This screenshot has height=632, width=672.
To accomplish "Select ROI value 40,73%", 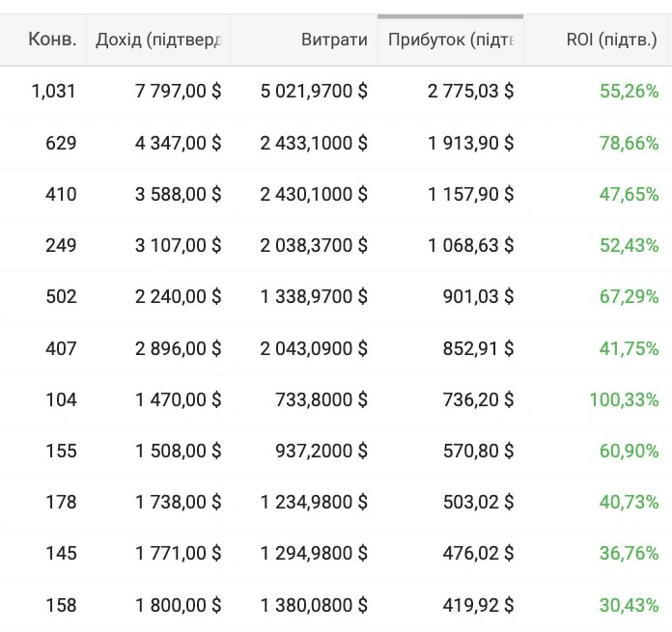I will (630, 502).
